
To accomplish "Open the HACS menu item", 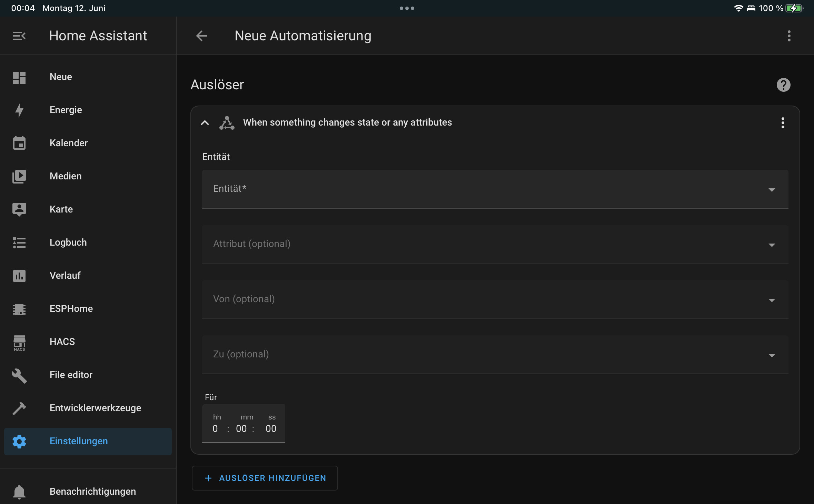I will point(88,342).
